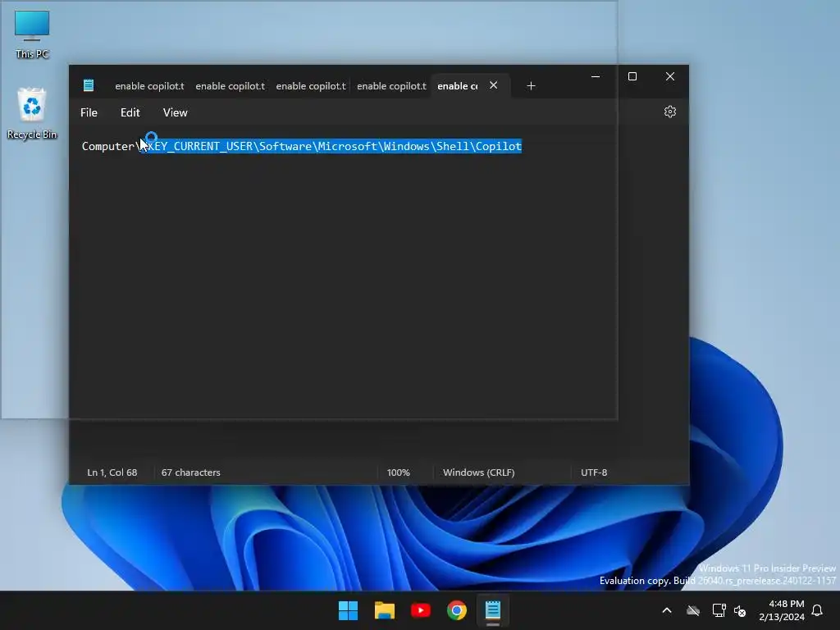Click the word Computer in the text
840x630 pixels.
(x=107, y=146)
